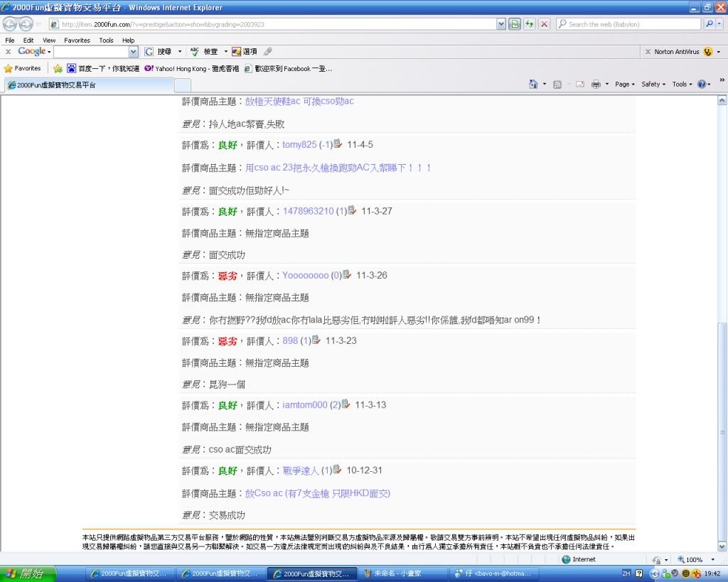Viewport: 728px width, 582px height.
Task: Open the Home page icon
Action: coord(533,84)
